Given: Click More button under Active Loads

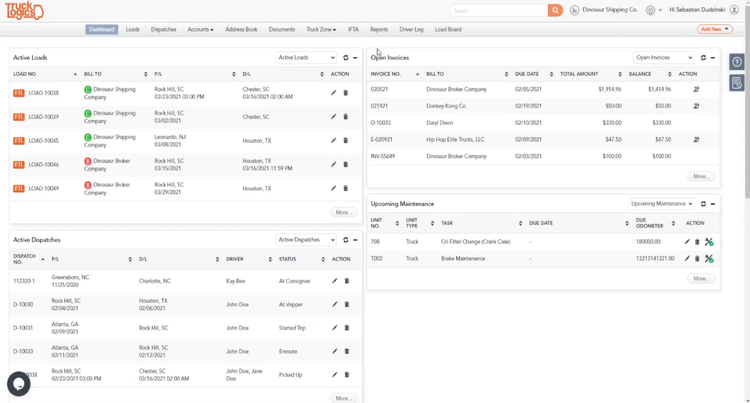Looking at the screenshot, I should pyautogui.click(x=344, y=212).
